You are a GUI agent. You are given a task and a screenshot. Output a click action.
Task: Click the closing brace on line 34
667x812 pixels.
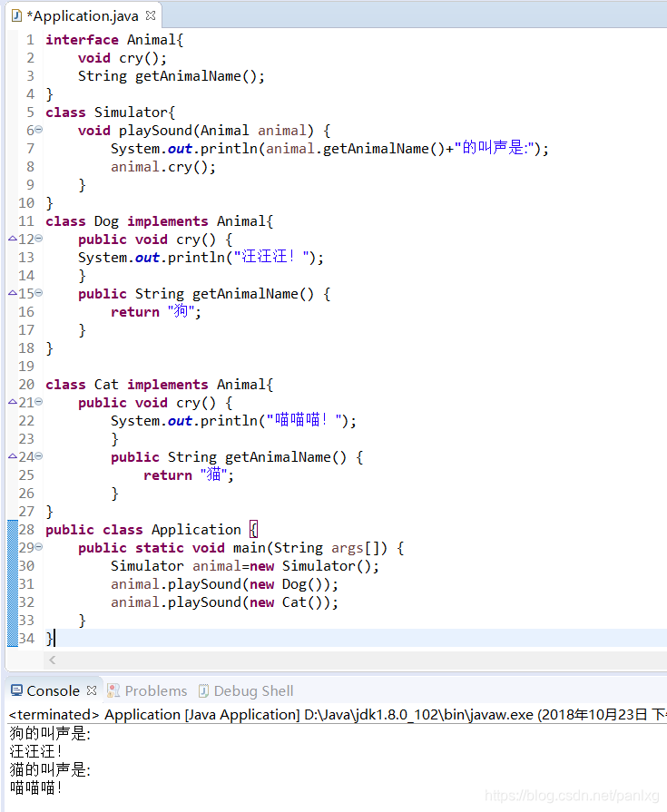click(49, 639)
